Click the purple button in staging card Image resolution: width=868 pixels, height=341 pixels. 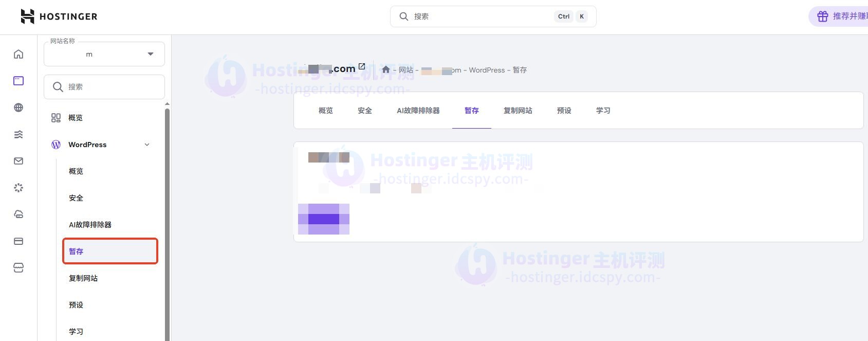(324, 219)
